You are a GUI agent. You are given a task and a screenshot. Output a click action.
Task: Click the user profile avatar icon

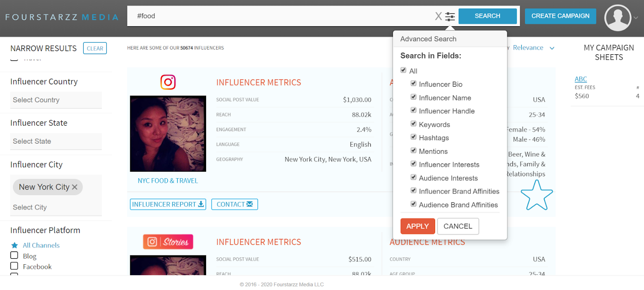[617, 18]
